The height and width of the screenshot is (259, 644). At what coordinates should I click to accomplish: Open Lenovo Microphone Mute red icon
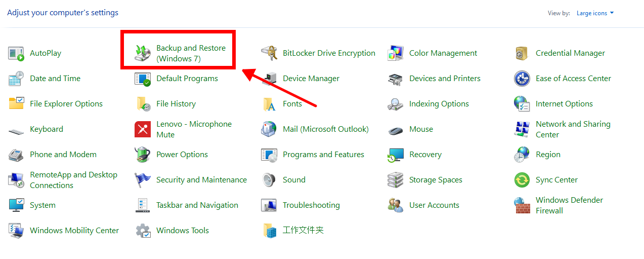coord(143,129)
